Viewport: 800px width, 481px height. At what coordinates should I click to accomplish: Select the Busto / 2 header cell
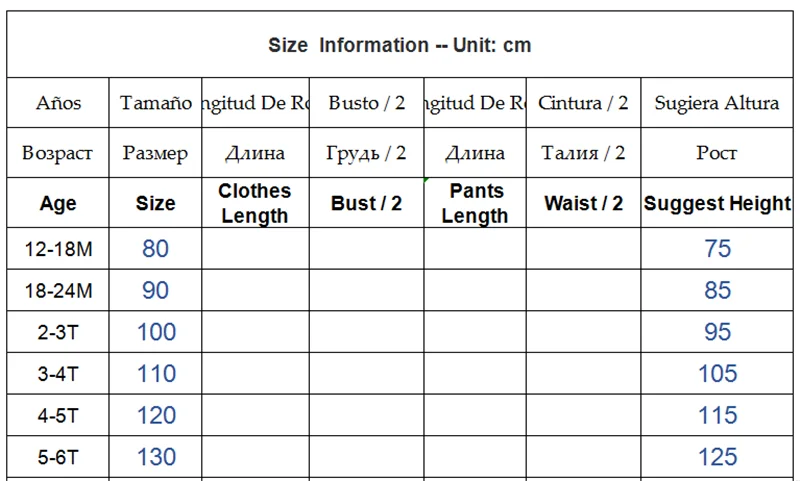click(x=366, y=103)
